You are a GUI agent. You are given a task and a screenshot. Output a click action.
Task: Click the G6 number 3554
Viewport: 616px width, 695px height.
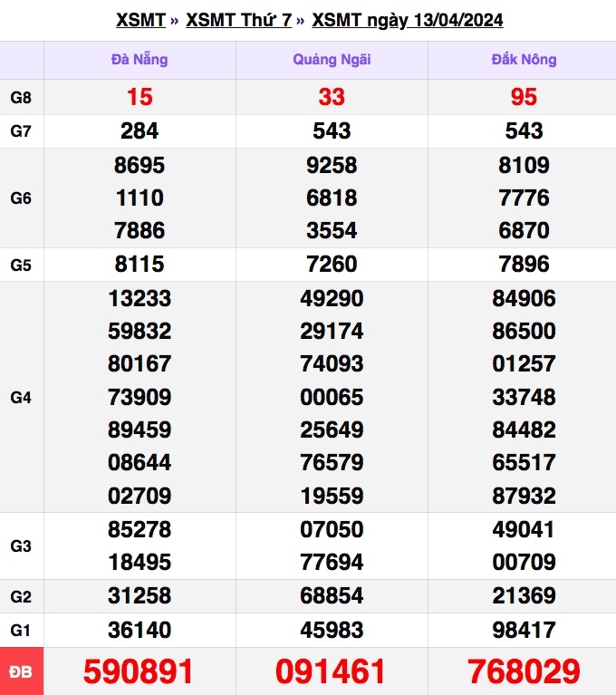click(332, 230)
